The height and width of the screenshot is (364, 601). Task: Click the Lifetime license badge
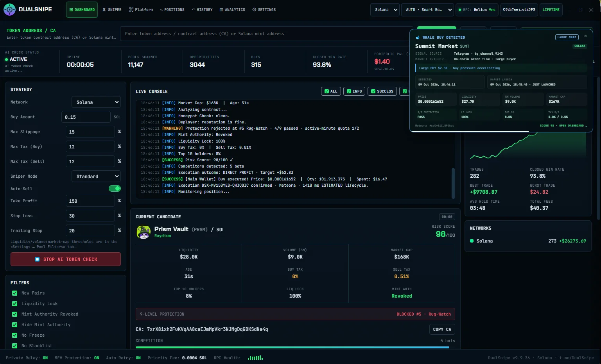pos(551,10)
